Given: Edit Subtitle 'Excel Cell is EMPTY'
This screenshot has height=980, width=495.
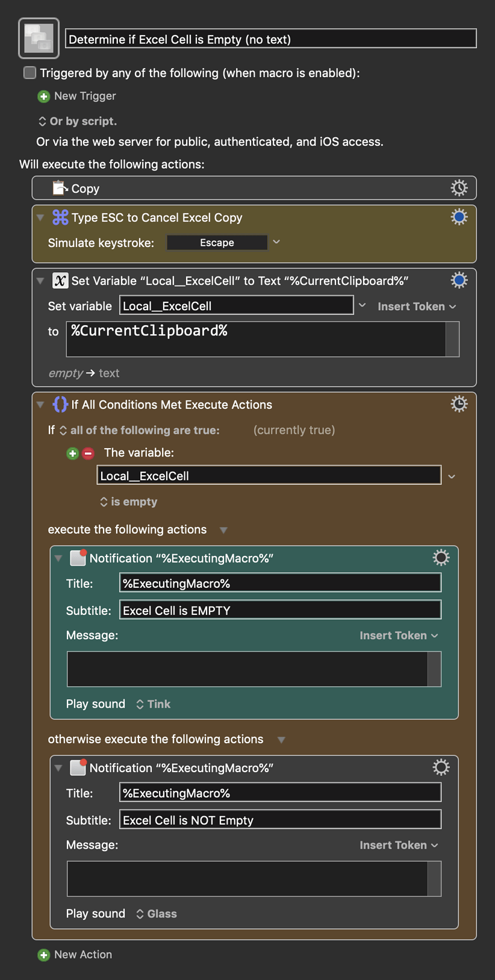Looking at the screenshot, I should (280, 610).
